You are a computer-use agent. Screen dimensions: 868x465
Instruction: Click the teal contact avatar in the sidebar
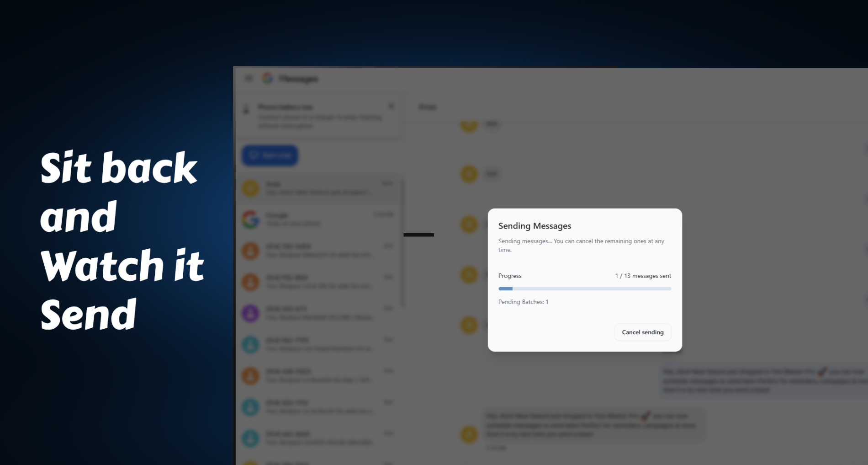tap(250, 344)
